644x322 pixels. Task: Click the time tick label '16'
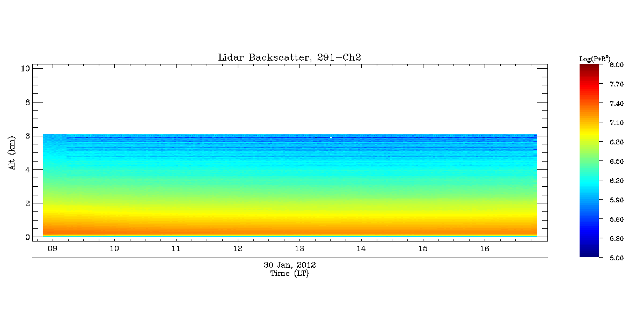[485, 249]
